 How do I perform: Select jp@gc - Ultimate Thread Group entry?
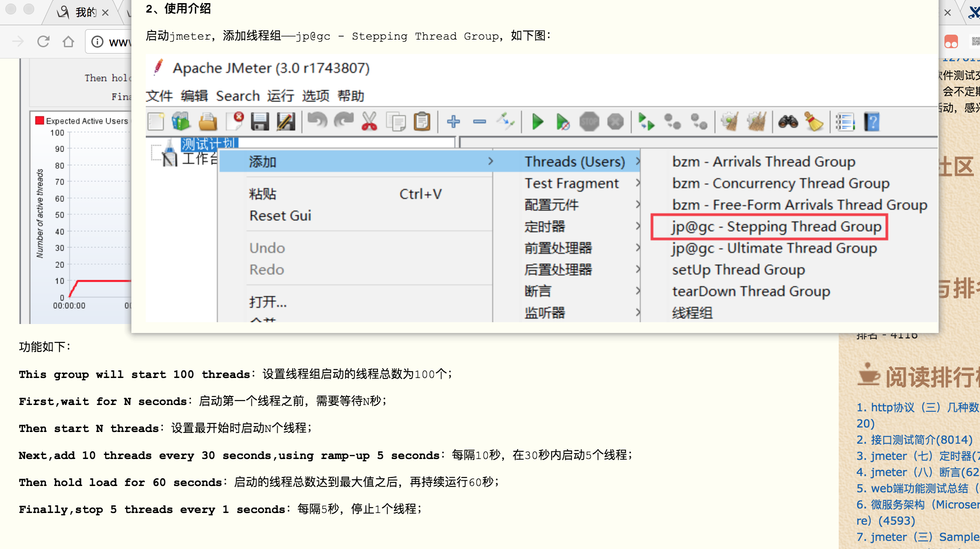coord(774,248)
